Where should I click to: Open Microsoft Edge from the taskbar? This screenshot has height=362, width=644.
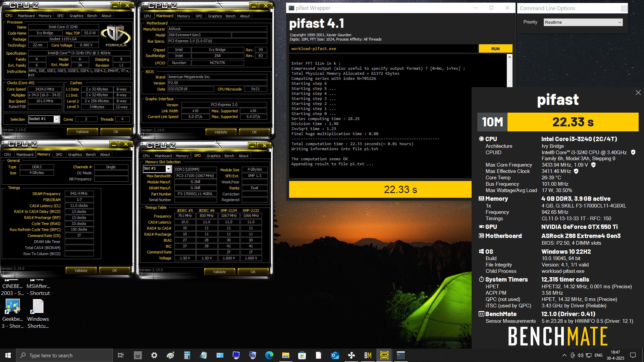(269, 355)
